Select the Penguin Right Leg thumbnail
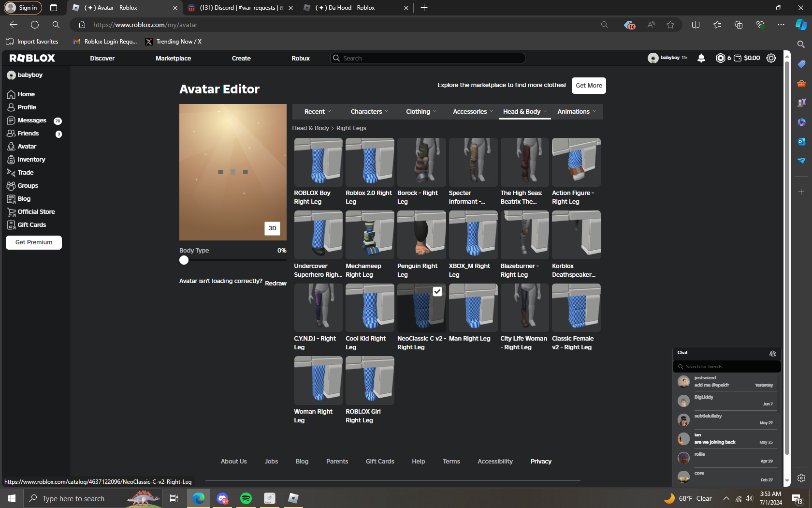The height and width of the screenshot is (508, 812). pyautogui.click(x=421, y=235)
